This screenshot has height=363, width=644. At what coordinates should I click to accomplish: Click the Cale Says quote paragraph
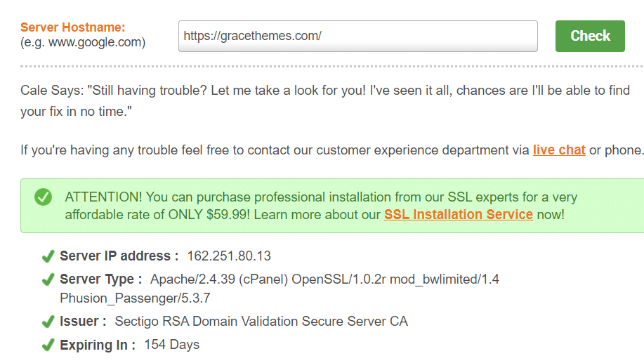[325, 101]
